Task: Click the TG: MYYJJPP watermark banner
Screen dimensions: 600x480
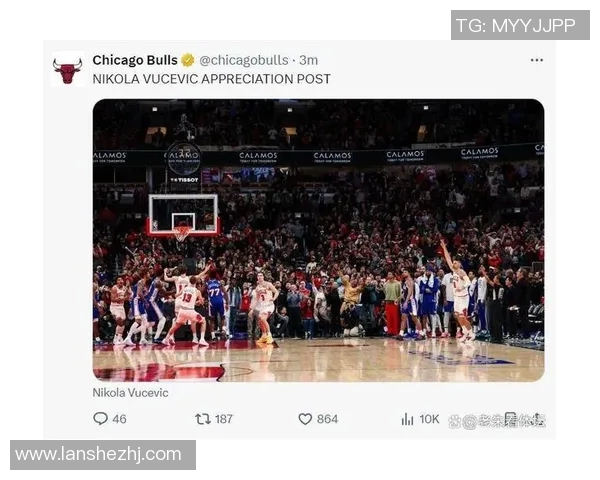Action: click(520, 25)
